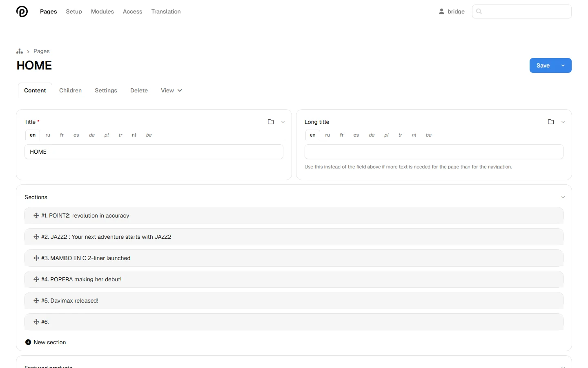Viewport: 588px width, 368px height.
Task: Select the ru language tab under Title
Action: [x=48, y=135]
